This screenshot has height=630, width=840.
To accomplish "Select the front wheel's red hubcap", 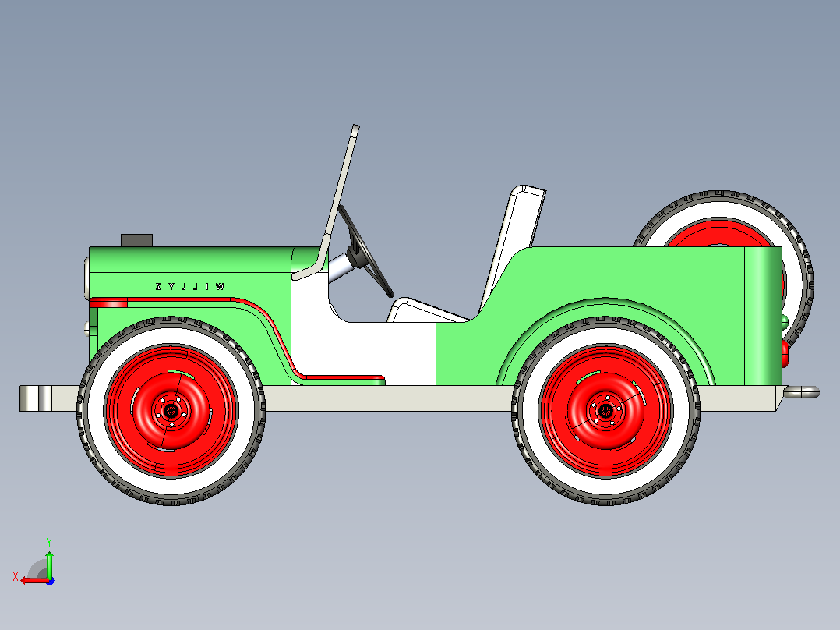I will tap(171, 411).
